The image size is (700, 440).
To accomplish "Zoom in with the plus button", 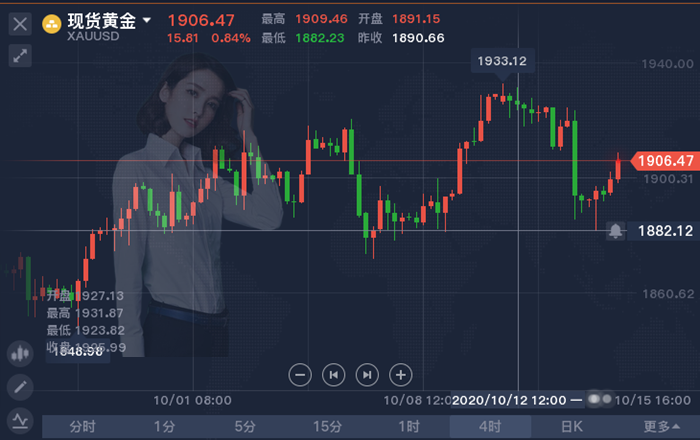I will click(x=401, y=375).
